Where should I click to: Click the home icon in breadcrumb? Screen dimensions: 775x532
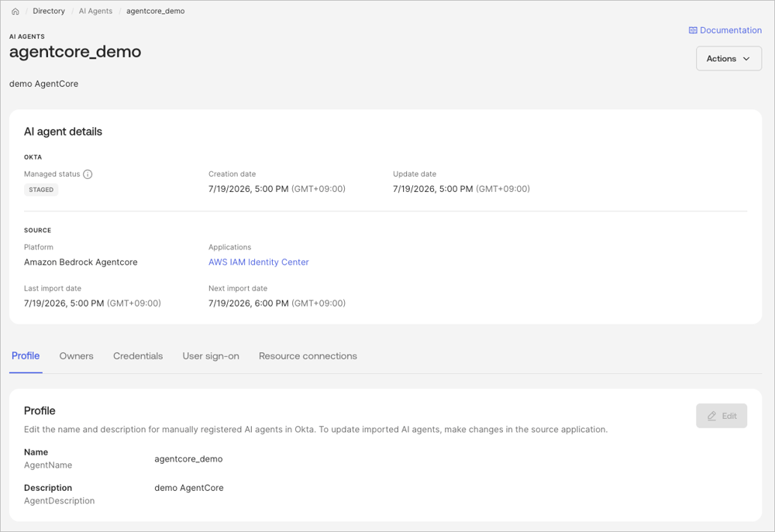pos(15,12)
